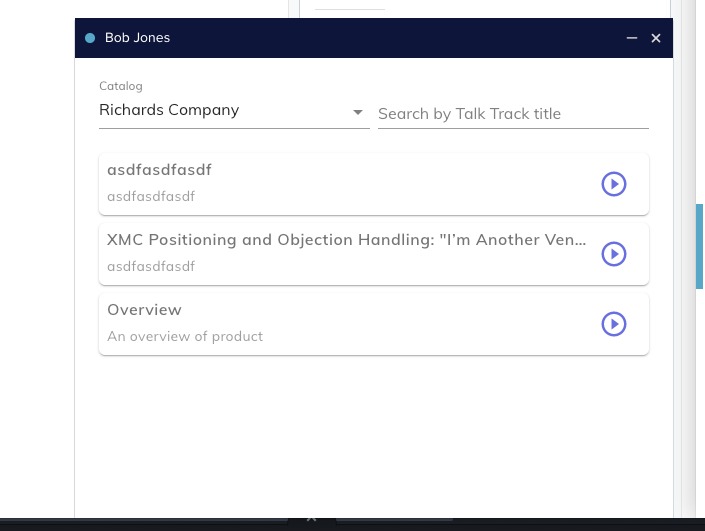Click the Bob Jones name in header
This screenshot has height=531, width=705.
tap(137, 38)
